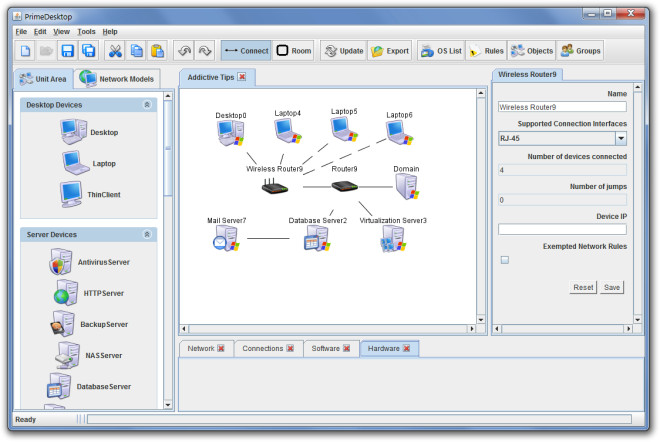Screen dimensions: 660x442
Task: Select Laptop5 node on canvas
Action: (344, 130)
